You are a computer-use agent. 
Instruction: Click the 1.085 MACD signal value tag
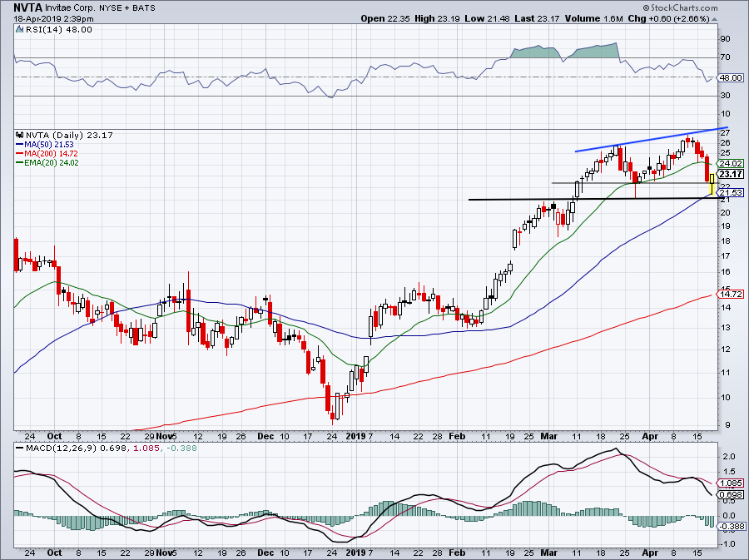731,483
